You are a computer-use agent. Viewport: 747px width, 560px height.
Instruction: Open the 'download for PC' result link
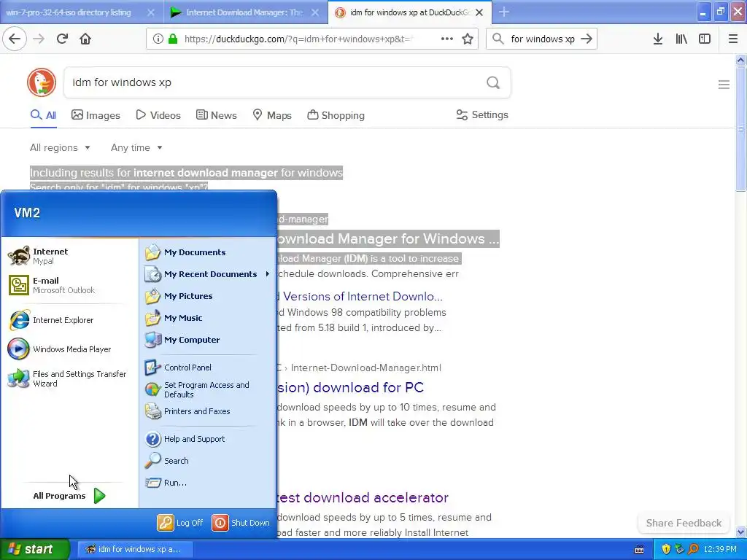(x=350, y=387)
